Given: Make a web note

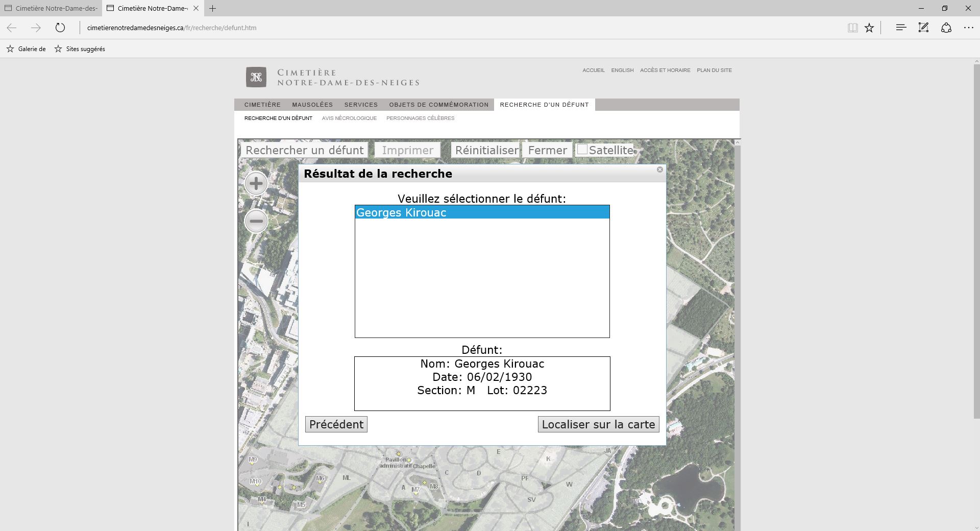Looking at the screenshot, I should pyautogui.click(x=923, y=28).
